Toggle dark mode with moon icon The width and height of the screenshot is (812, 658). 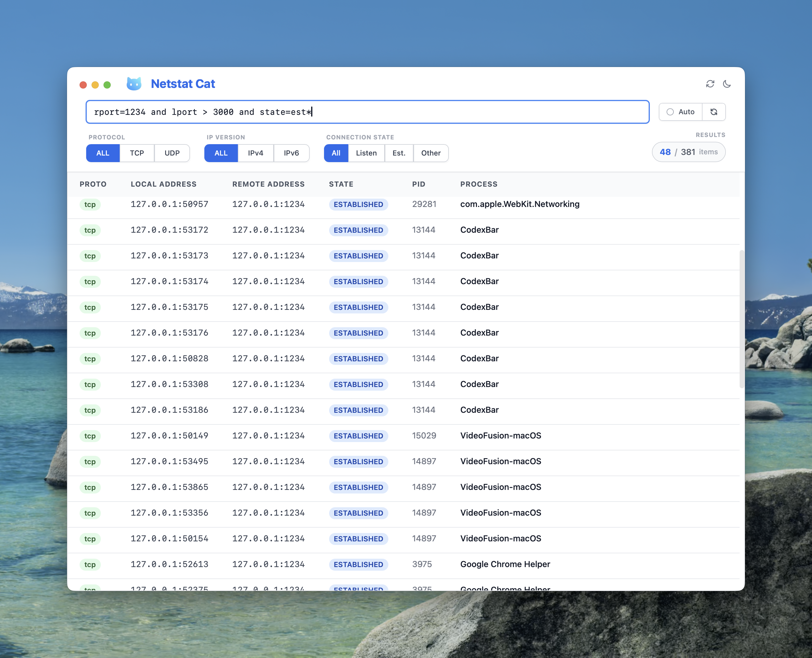click(727, 84)
